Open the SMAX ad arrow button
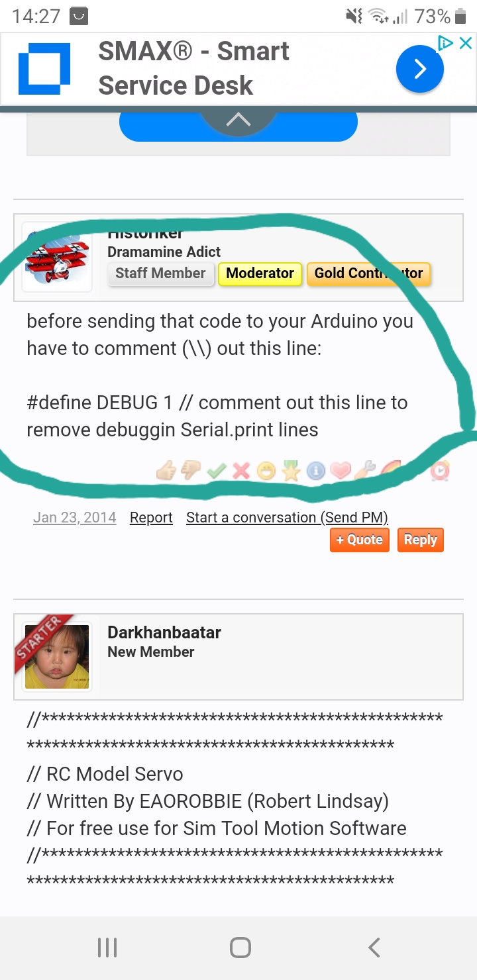Image resolution: width=477 pixels, height=980 pixels. (x=420, y=68)
